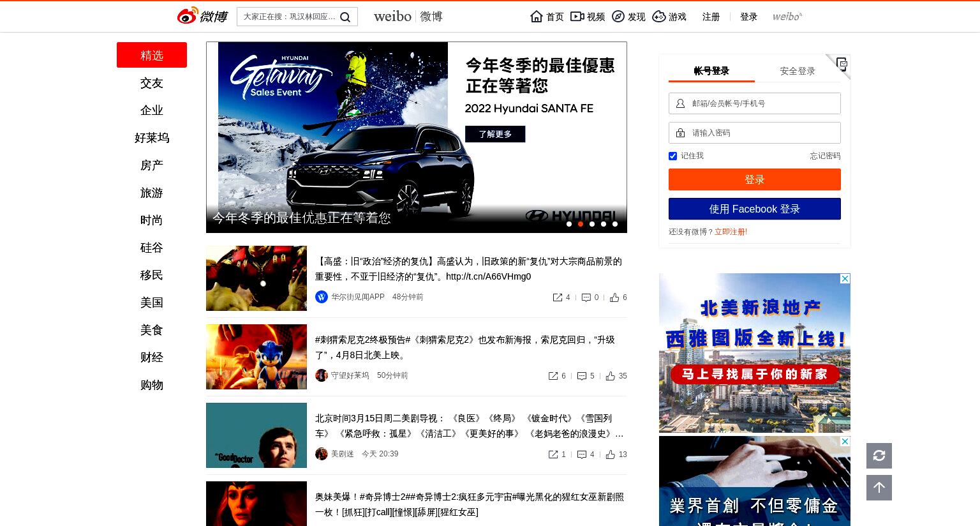Click the refresh feed button
Viewport: 980px width, 526px height.
pos(879,456)
